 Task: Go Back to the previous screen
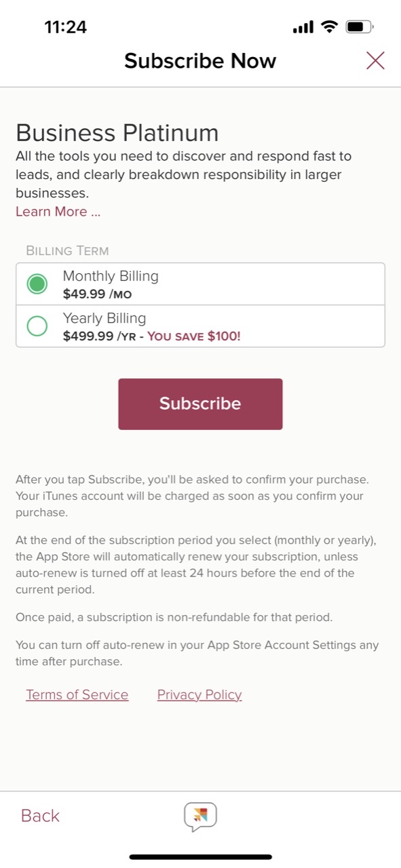[x=40, y=816]
